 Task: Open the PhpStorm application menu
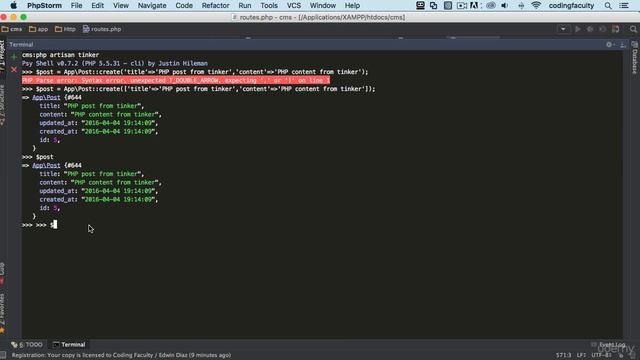(44, 5)
